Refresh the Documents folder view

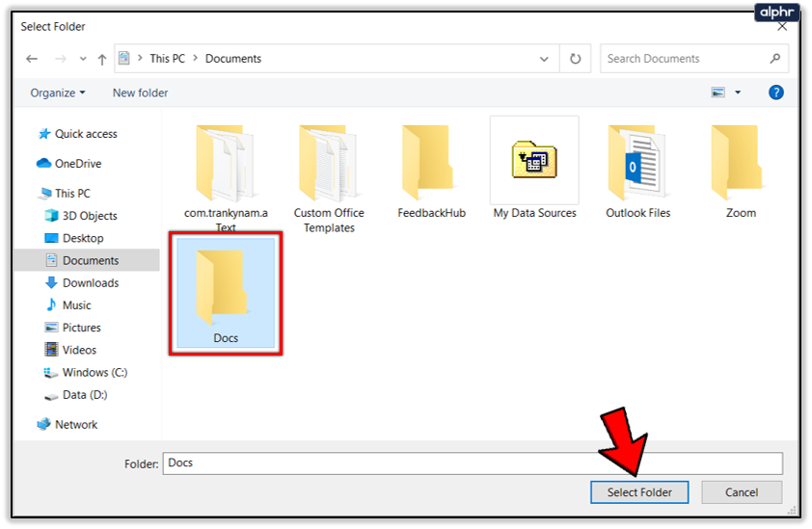pos(576,59)
